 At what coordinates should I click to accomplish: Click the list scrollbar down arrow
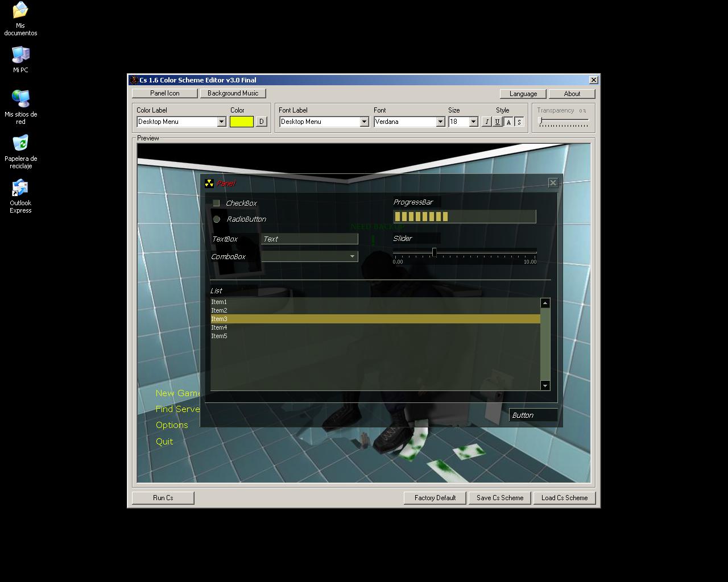pyautogui.click(x=545, y=386)
